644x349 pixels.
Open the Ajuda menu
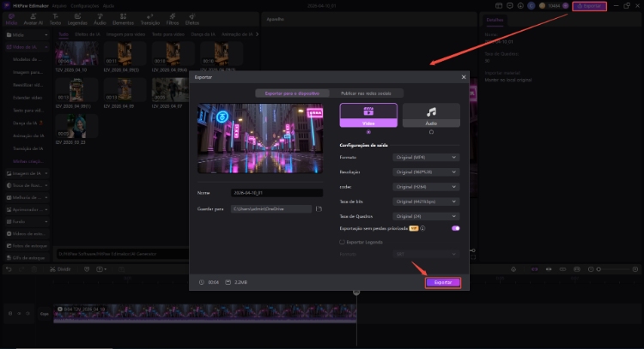click(x=108, y=6)
